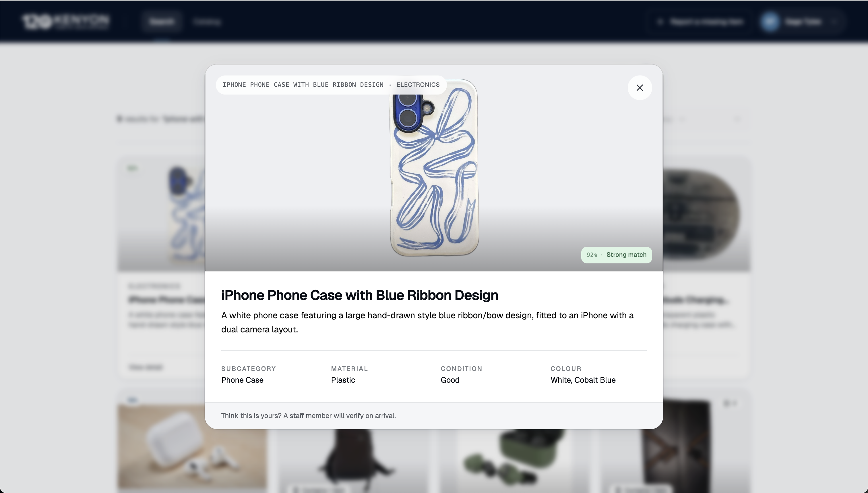The height and width of the screenshot is (493, 868).
Task: Select the Phone Case subcategory value
Action: 242,380
